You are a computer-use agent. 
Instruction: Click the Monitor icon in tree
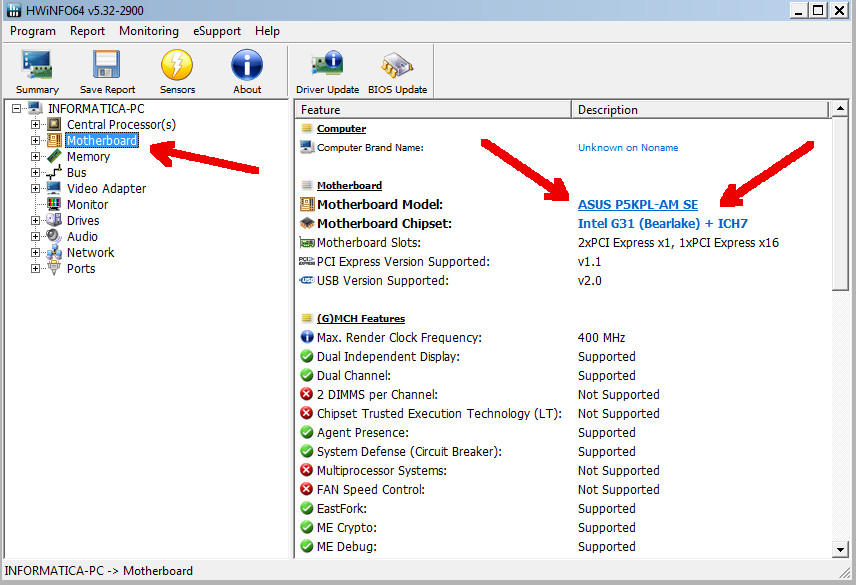[54, 205]
